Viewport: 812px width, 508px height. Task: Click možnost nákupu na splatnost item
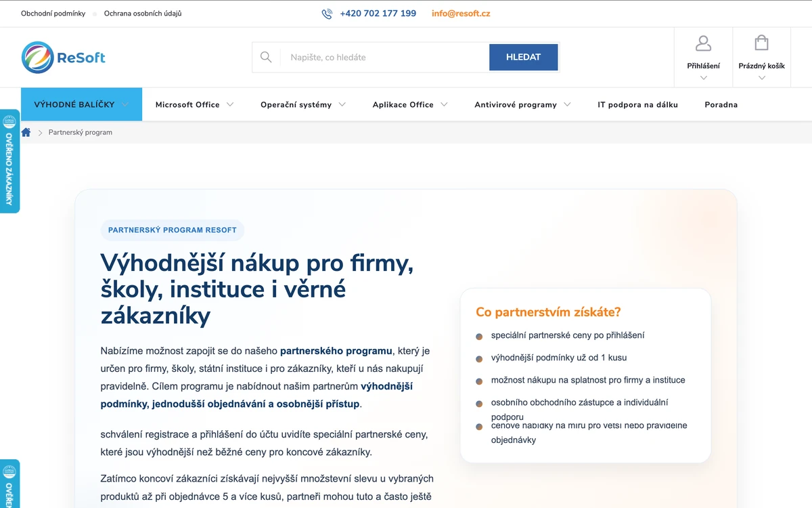pyautogui.click(x=588, y=380)
